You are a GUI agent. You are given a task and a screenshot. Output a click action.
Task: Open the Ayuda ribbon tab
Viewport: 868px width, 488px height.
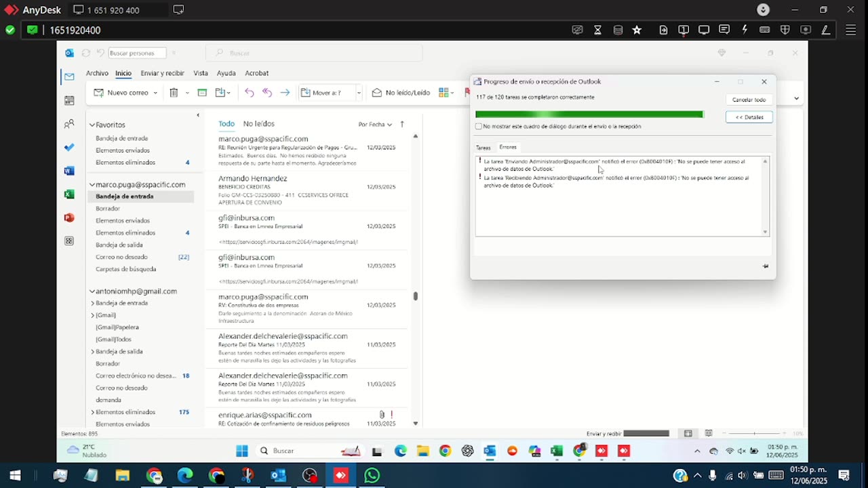point(226,73)
